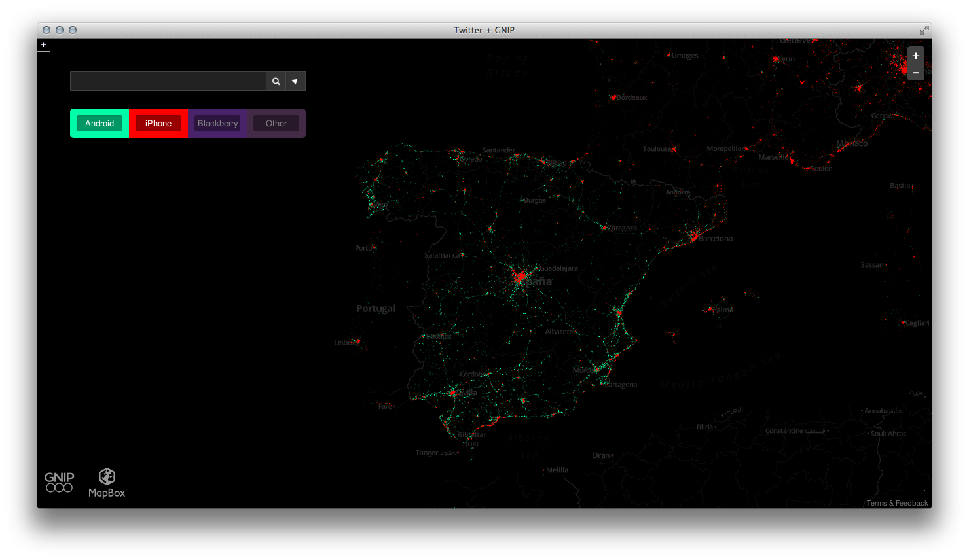Click the Faro city label
This screenshot has height=560, width=969.
tap(385, 406)
